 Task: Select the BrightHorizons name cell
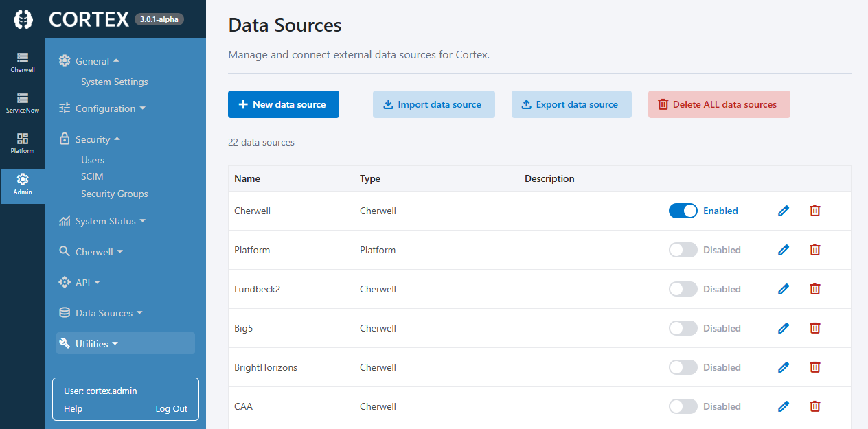coord(266,367)
